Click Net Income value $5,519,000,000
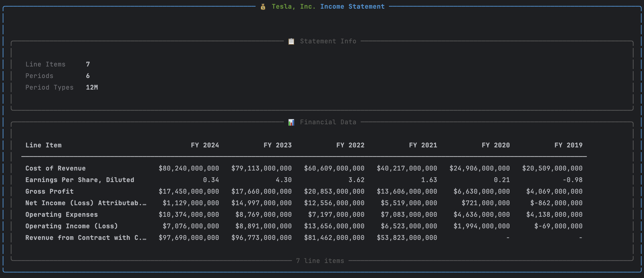 (x=409, y=203)
